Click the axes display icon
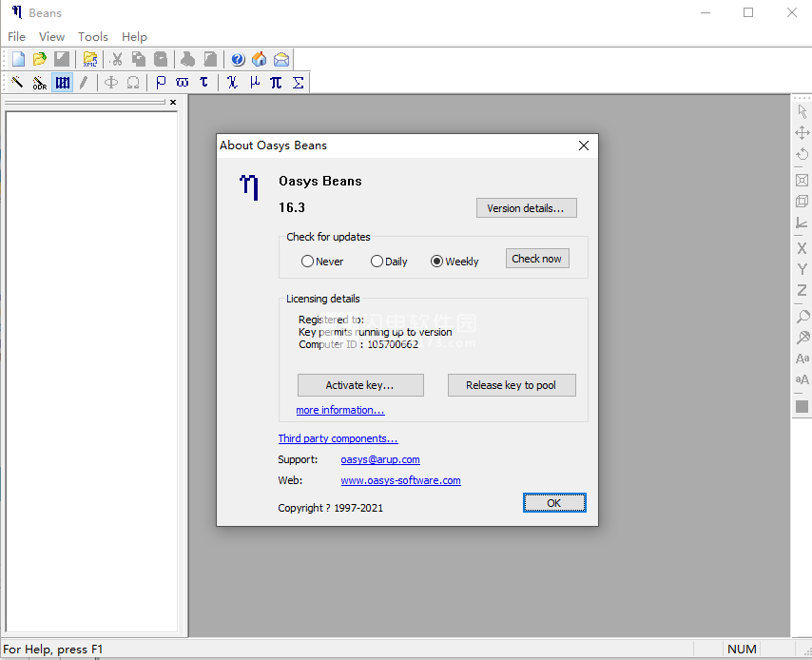This screenshot has width=812, height=660. pos(802,223)
